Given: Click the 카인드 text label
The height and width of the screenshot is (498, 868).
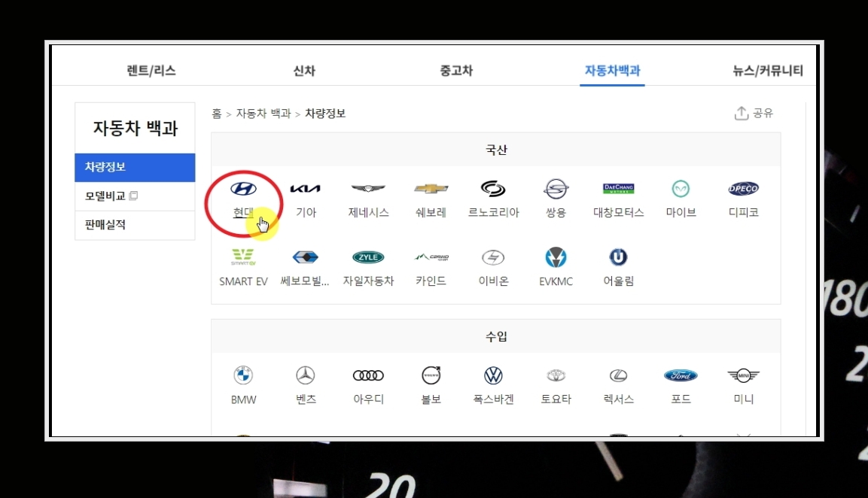Looking at the screenshot, I should click(431, 281).
